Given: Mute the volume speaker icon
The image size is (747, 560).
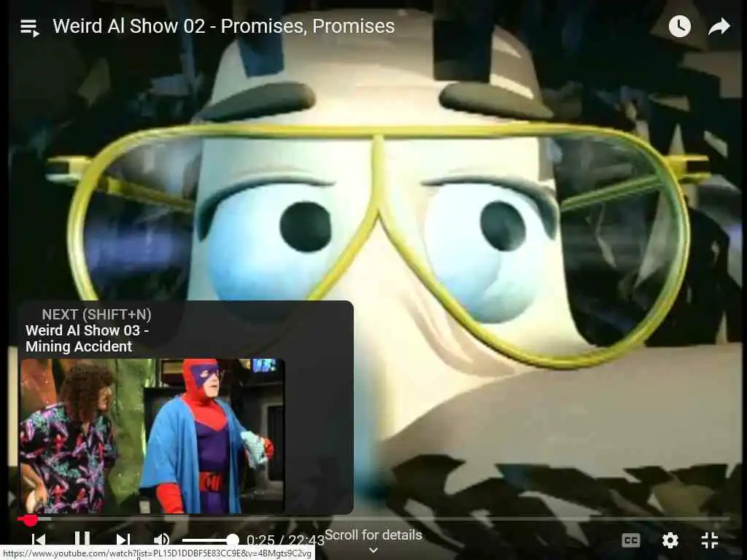Looking at the screenshot, I should coord(161,540).
